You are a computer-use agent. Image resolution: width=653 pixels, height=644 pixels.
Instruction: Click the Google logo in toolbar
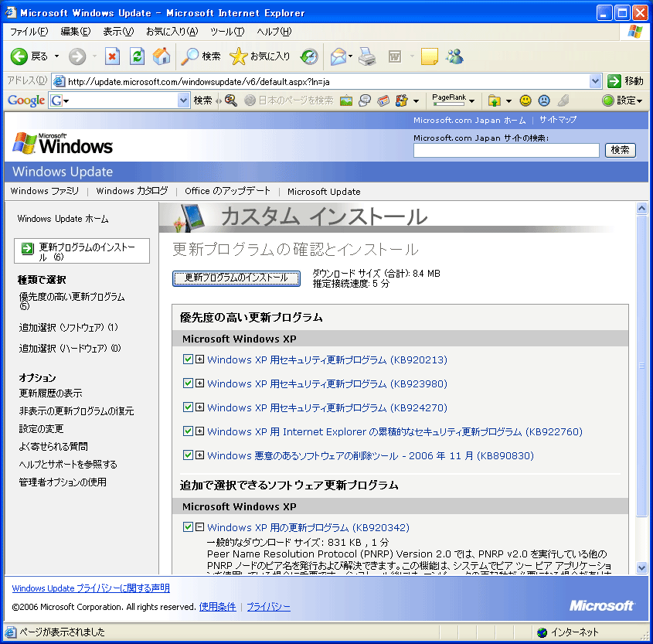[x=26, y=101]
